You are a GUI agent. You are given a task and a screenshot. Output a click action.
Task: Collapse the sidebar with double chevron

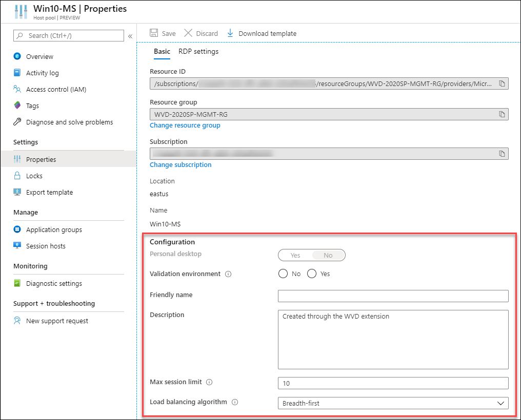[x=130, y=36]
